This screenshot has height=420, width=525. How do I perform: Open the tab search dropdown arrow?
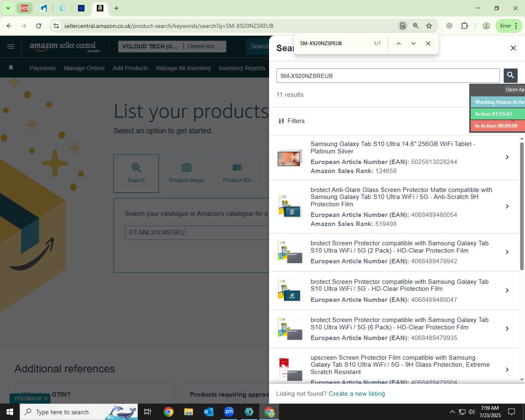(8, 8)
